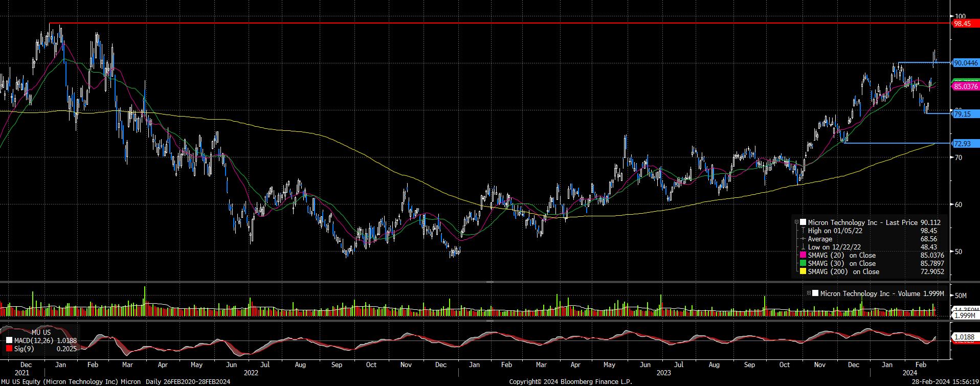The image size is (980, 386).
Task: Click the 60 price axis tick label
Action: point(959,205)
